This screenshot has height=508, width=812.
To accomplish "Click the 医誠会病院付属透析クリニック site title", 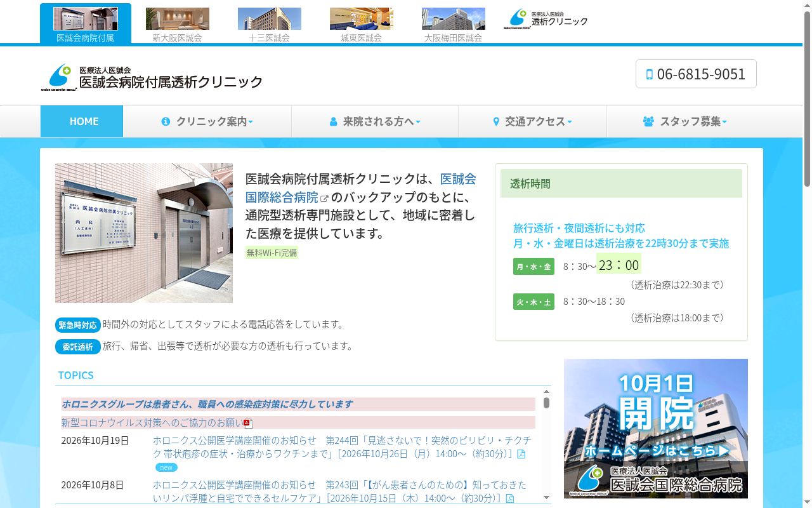I will point(171,82).
